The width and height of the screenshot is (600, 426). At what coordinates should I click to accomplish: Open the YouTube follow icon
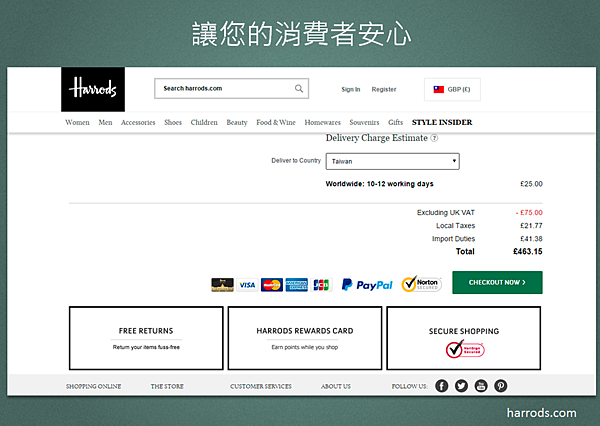[481, 386]
